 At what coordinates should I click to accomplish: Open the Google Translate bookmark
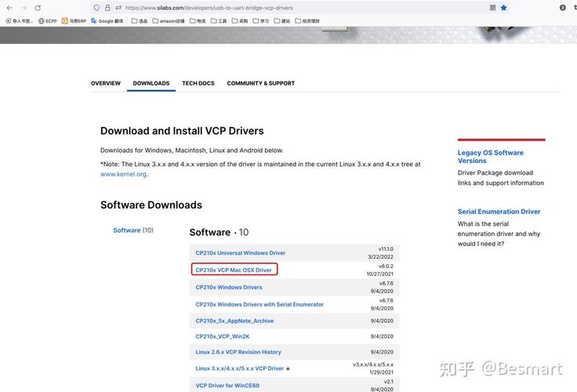107,21
